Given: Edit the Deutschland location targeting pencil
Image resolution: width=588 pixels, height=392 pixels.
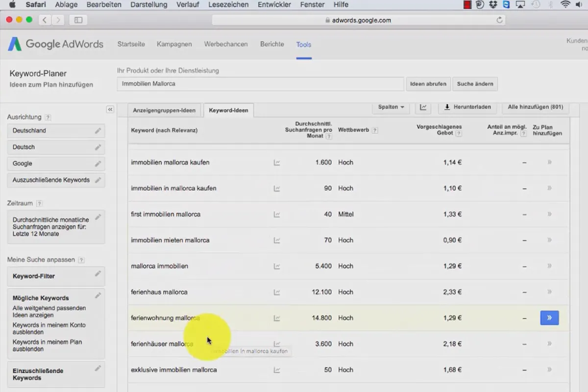Looking at the screenshot, I should coord(98,131).
